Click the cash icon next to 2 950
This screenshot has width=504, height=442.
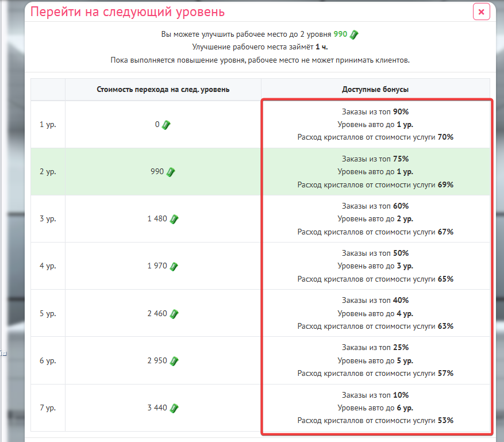click(x=174, y=361)
